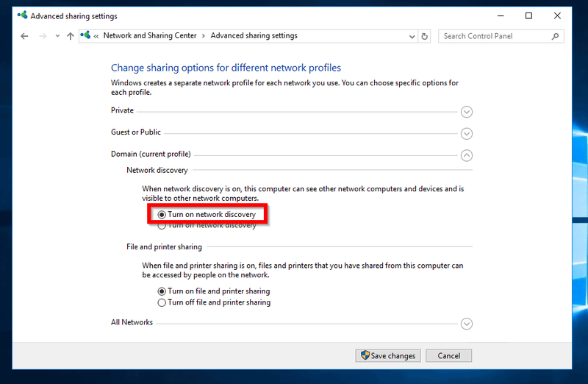Click the Cancel button

click(449, 355)
